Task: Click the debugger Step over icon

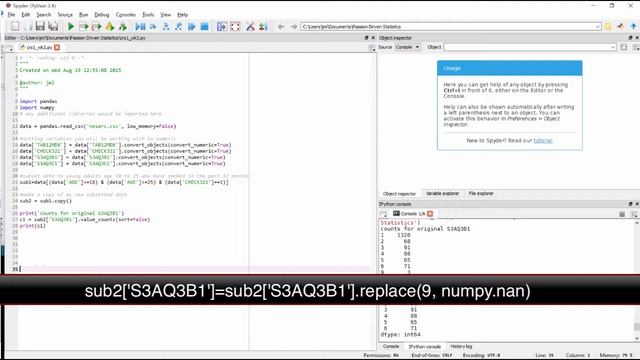Action: pyautogui.click(x=153, y=27)
